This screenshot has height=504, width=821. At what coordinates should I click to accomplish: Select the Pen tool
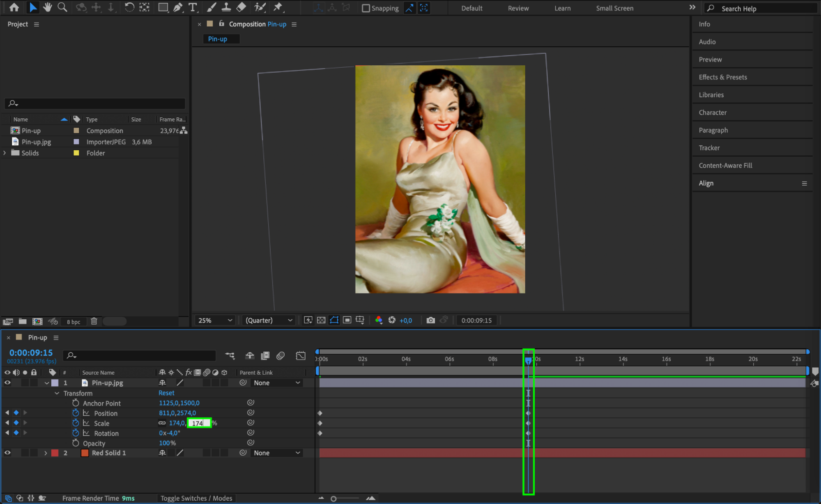click(x=177, y=7)
